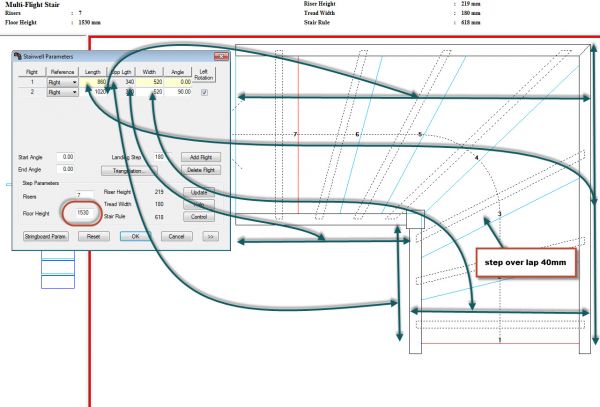600x407 pixels.
Task: Click the Stair Rule value 618 in dialog
Action: 159,217
